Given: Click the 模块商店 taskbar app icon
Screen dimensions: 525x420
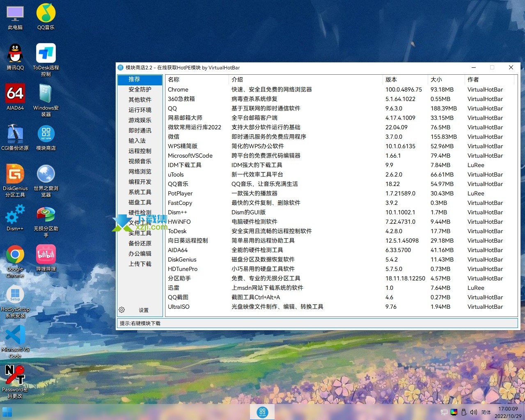Looking at the screenshot, I should pos(262,412).
